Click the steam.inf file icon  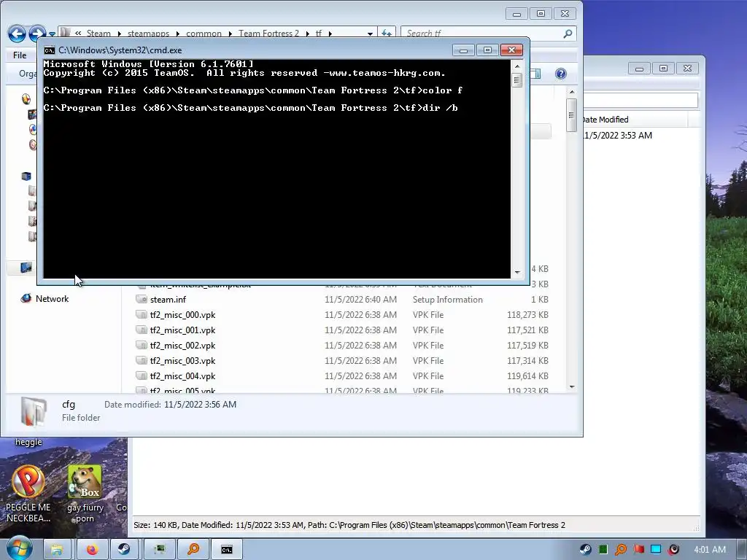click(141, 299)
